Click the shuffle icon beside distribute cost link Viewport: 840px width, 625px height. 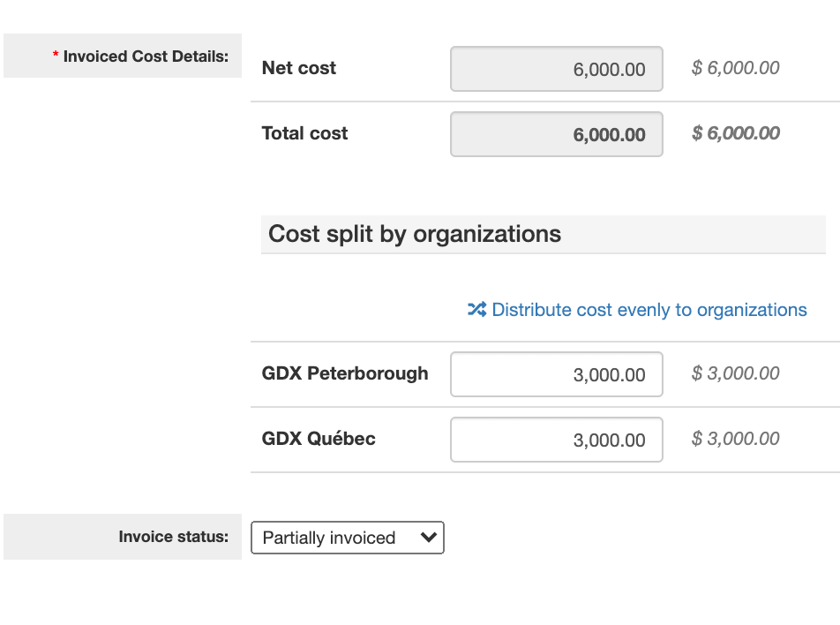point(476,310)
